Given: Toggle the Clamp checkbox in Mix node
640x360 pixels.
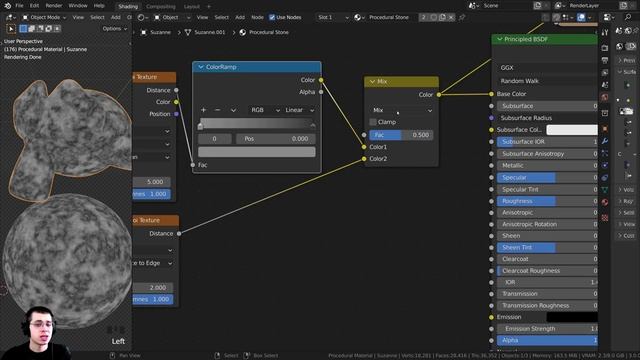Looking at the screenshot, I should 373,122.
